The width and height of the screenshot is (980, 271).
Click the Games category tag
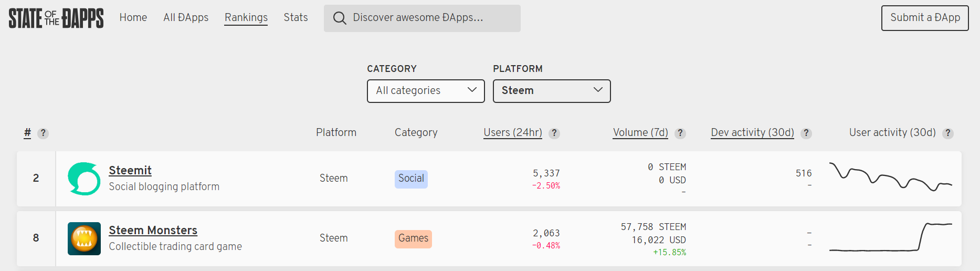[x=413, y=238]
